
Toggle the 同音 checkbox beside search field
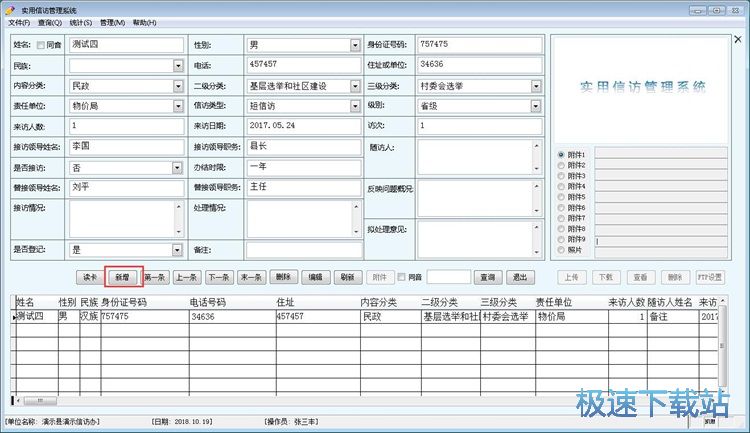[401, 277]
